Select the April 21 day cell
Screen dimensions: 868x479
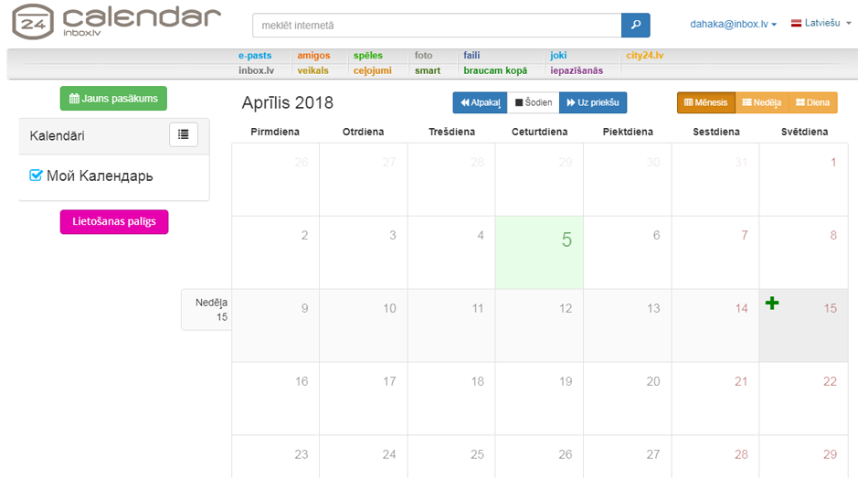point(715,399)
